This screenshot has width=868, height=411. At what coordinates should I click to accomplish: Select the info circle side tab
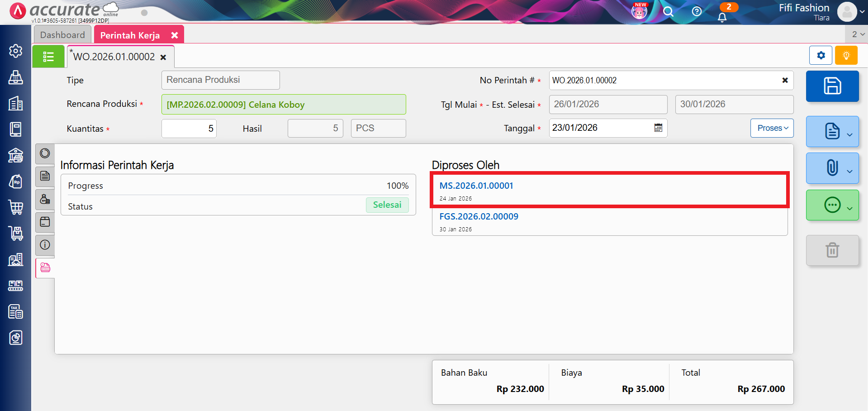tap(45, 245)
